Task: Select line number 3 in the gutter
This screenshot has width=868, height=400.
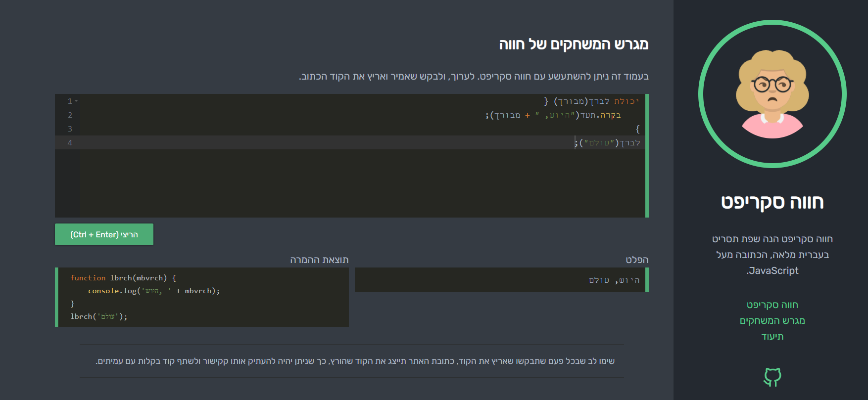Action: (x=70, y=129)
